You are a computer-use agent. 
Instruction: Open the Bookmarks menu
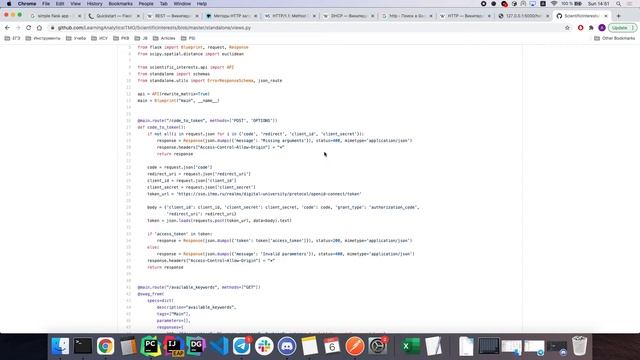(120, 4)
